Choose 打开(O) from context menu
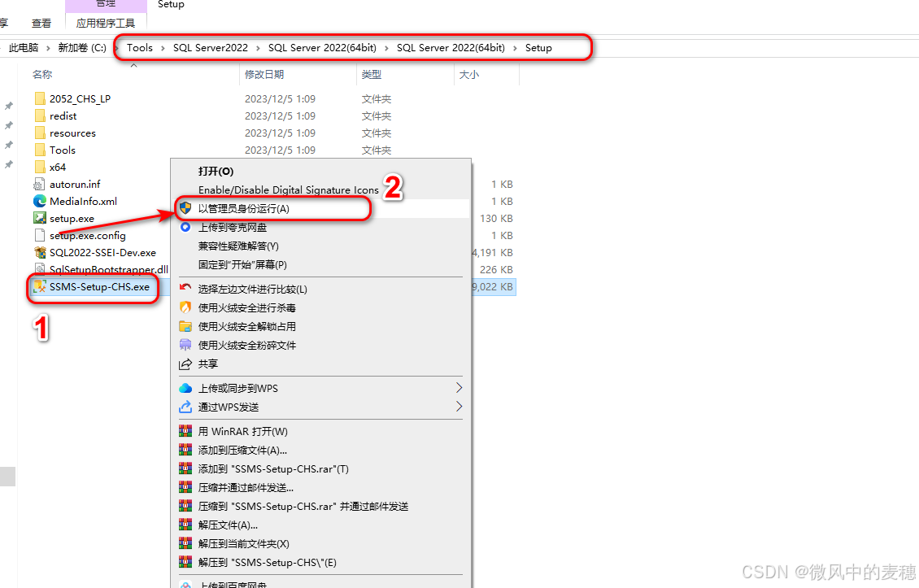 pos(216,171)
